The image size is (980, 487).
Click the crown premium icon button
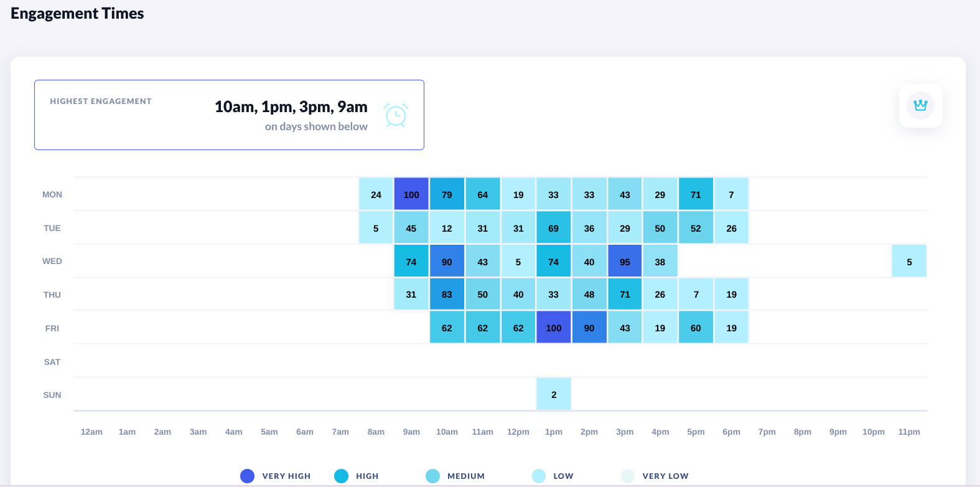(x=920, y=106)
